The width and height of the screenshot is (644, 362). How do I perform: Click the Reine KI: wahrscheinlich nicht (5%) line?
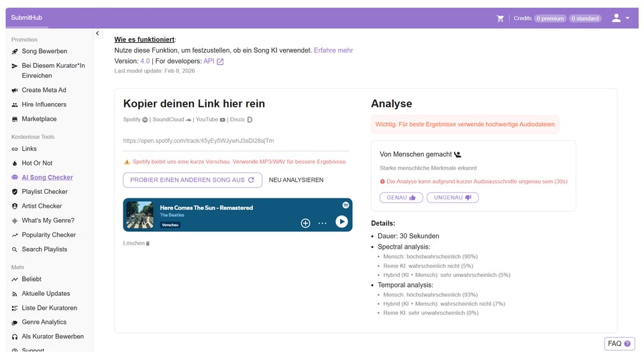tap(428, 266)
